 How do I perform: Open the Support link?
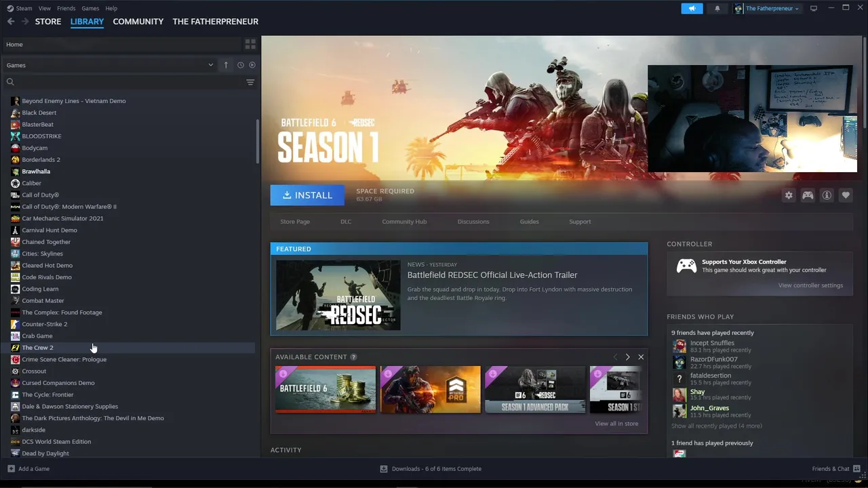click(x=580, y=222)
